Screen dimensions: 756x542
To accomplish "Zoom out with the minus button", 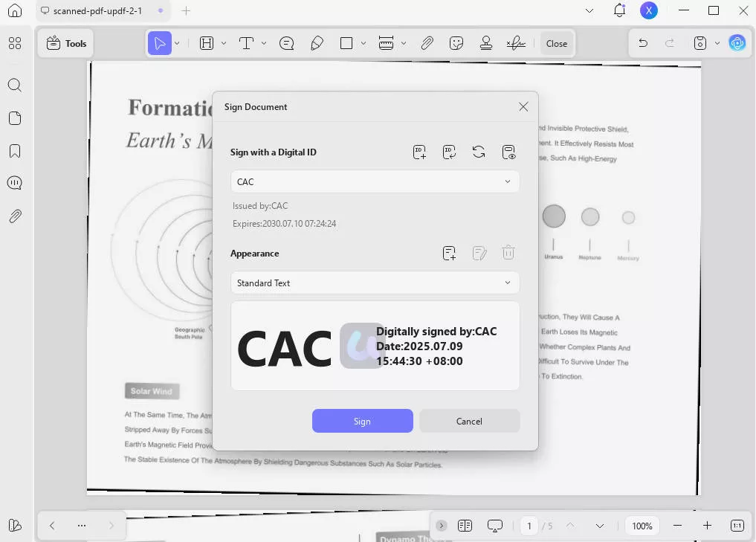I will click(677, 525).
